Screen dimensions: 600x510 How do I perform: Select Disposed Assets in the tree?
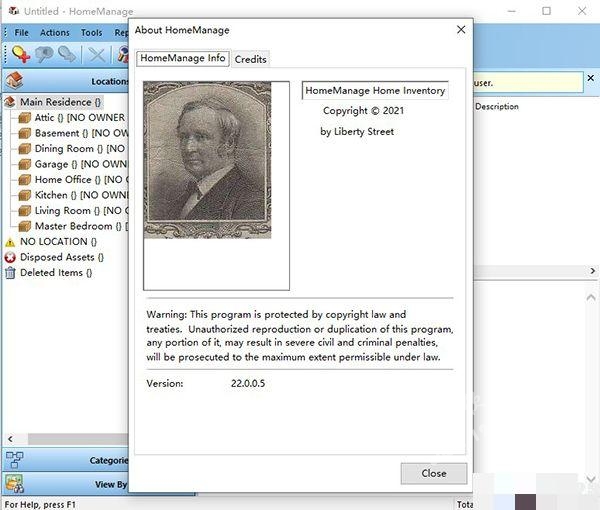[x=62, y=257]
